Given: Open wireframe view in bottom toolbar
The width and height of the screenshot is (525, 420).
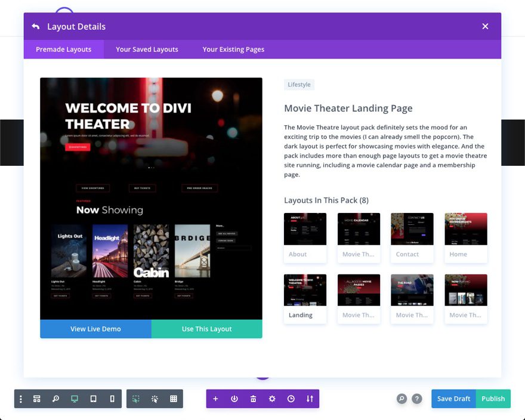Looking at the screenshot, I should (x=36, y=399).
